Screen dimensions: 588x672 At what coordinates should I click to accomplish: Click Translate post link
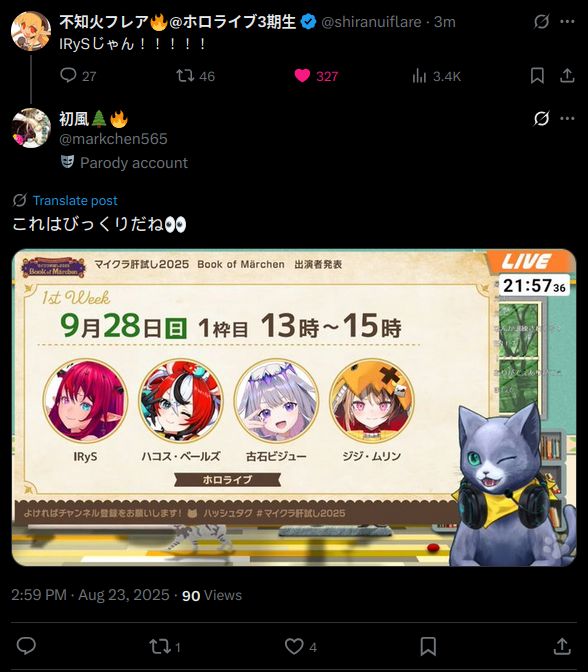click(x=75, y=201)
